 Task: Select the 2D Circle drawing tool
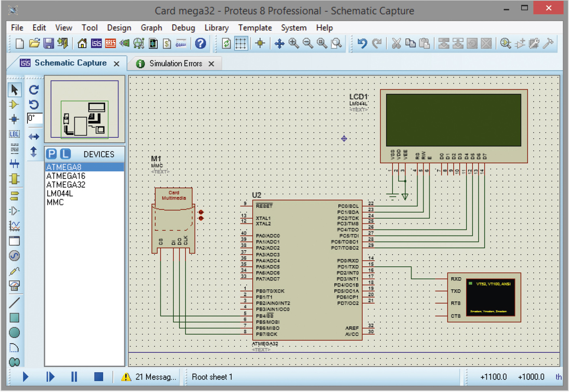pos(14,333)
